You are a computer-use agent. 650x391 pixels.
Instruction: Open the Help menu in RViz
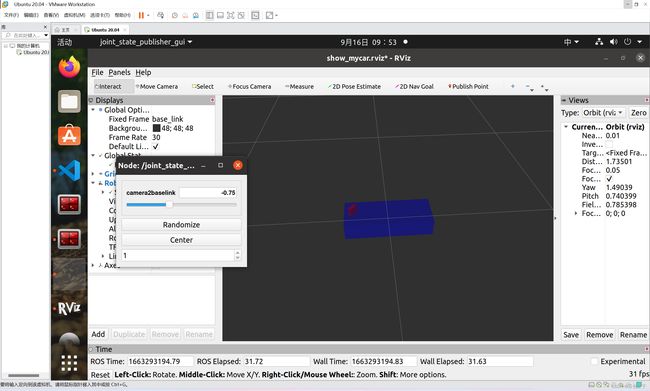coord(143,73)
